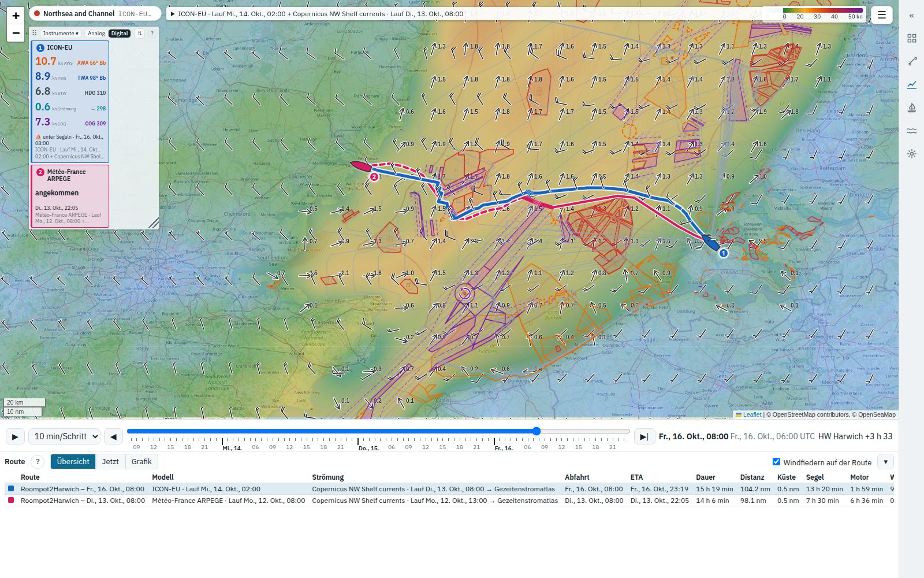
Task: Click route marker 1 at Roompot
Action: click(723, 253)
